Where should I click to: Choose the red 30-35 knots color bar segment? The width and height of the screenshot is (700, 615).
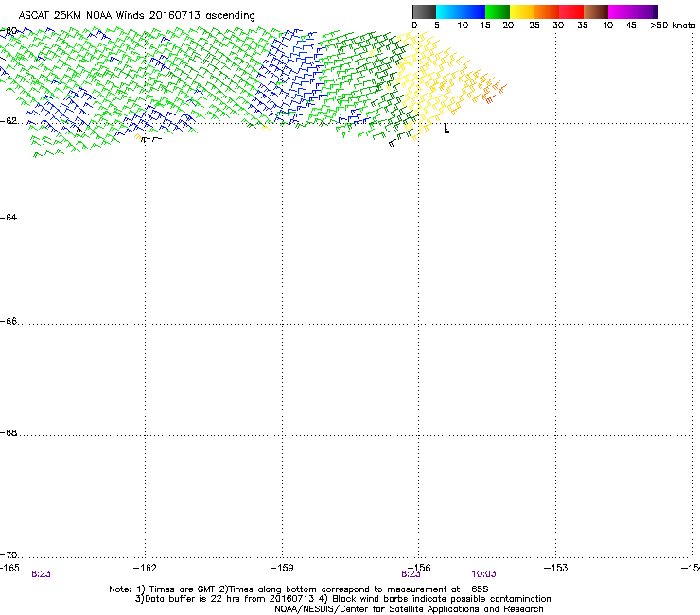(571, 11)
